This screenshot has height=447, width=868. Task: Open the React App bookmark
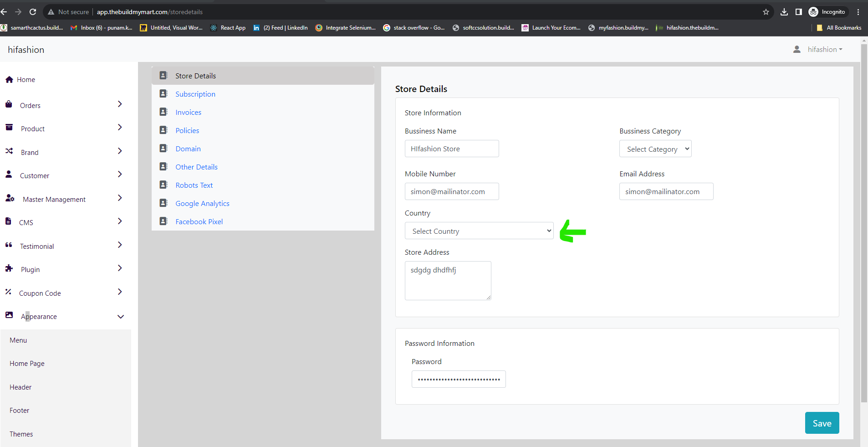[x=228, y=28]
